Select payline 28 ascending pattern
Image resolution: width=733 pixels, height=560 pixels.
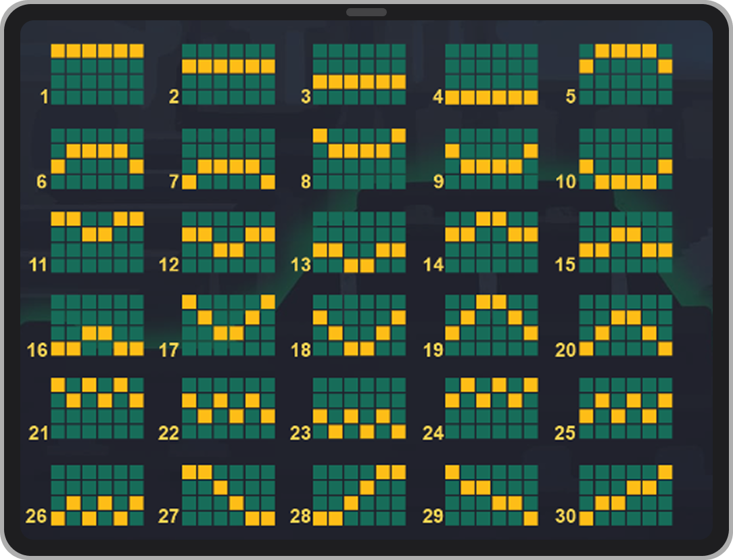click(359, 495)
